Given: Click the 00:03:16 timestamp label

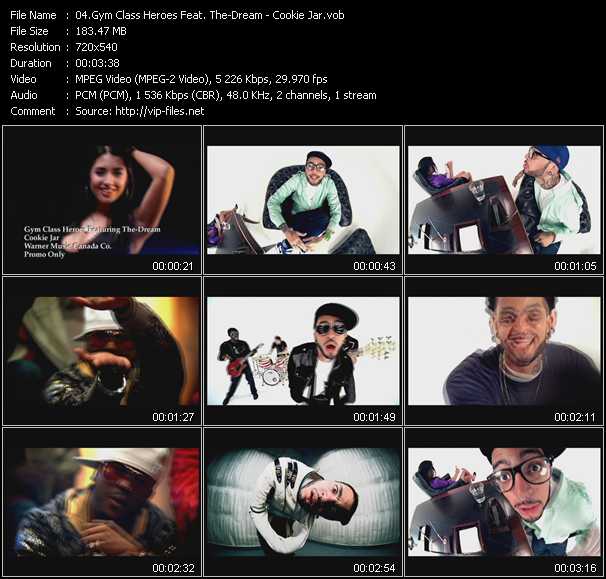Looking at the screenshot, I should pos(575,568).
